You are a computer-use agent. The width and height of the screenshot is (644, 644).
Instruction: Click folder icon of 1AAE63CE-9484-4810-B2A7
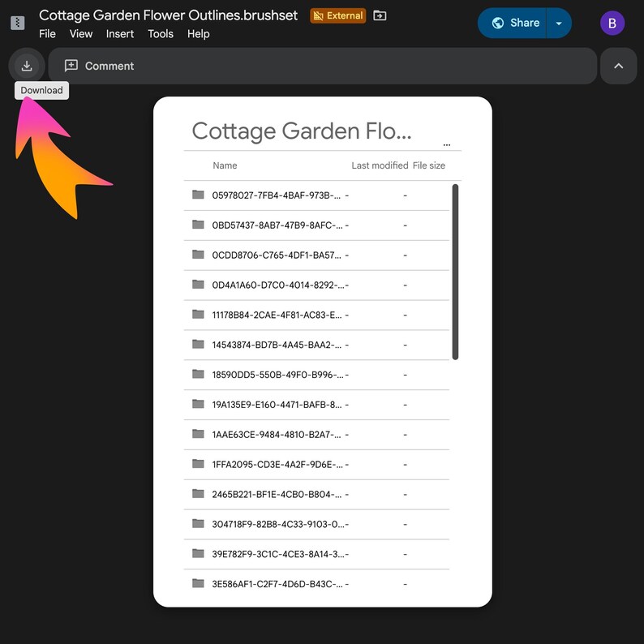pos(198,434)
